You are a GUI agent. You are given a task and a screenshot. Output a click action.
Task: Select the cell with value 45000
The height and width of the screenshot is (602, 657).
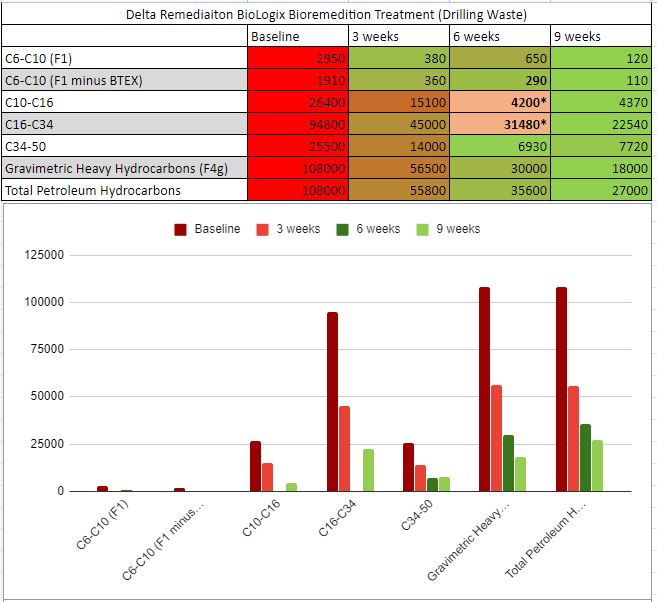[x=399, y=124]
